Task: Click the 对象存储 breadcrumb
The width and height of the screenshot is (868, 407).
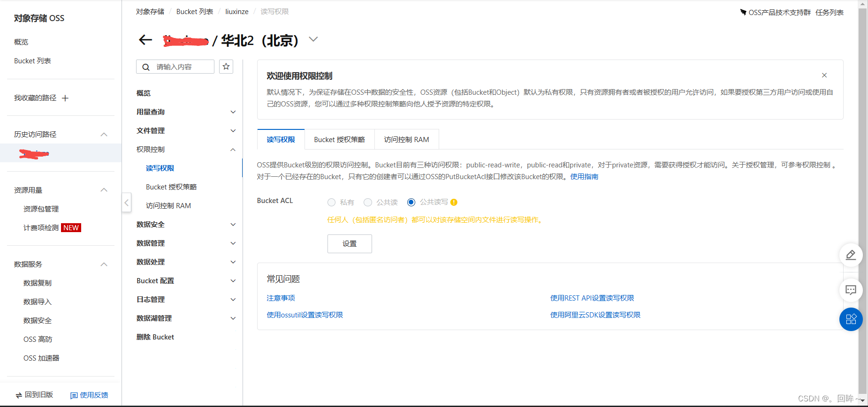Action: tap(150, 12)
